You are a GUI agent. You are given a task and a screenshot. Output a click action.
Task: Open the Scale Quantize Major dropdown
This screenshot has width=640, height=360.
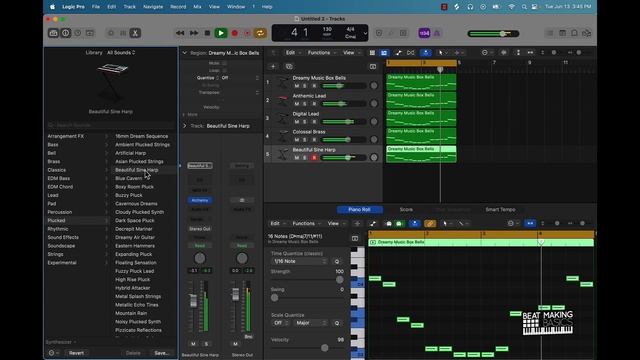click(311, 323)
